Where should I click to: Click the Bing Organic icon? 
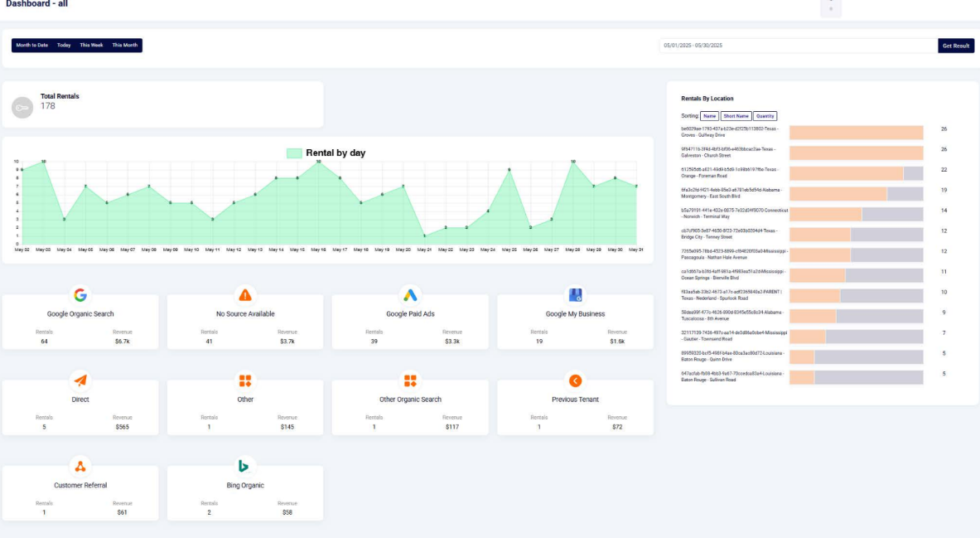(x=244, y=466)
